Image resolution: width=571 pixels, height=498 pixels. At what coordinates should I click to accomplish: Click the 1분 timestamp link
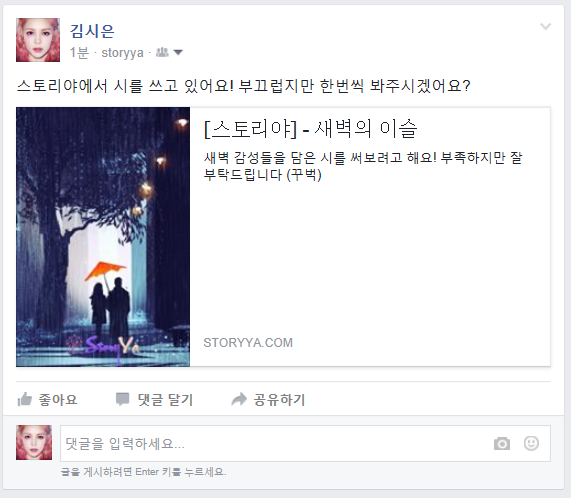79,52
